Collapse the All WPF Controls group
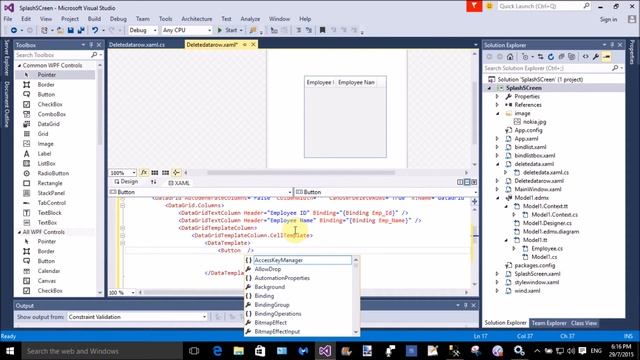The image size is (640, 360). point(19,232)
